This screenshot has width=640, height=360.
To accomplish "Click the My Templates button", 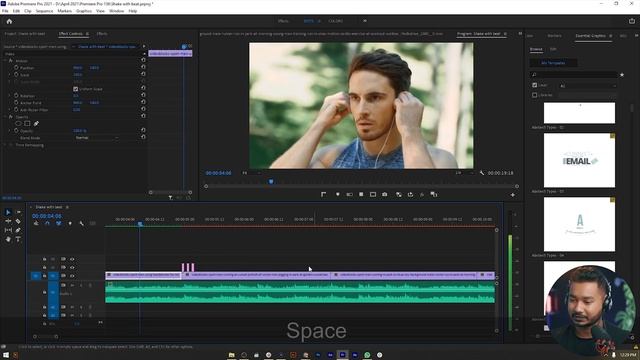I will coord(553,63).
